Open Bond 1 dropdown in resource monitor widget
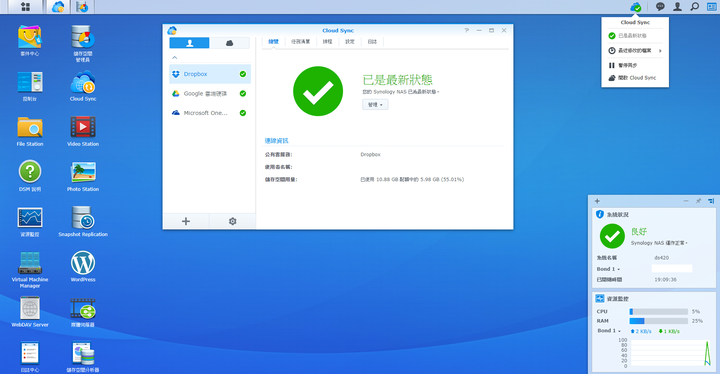 (x=609, y=331)
